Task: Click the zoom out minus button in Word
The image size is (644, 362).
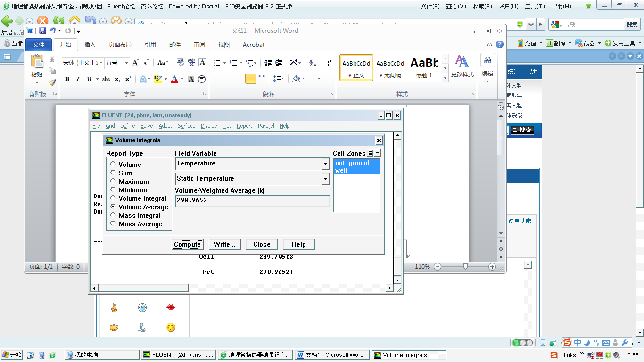Action: (x=438, y=267)
